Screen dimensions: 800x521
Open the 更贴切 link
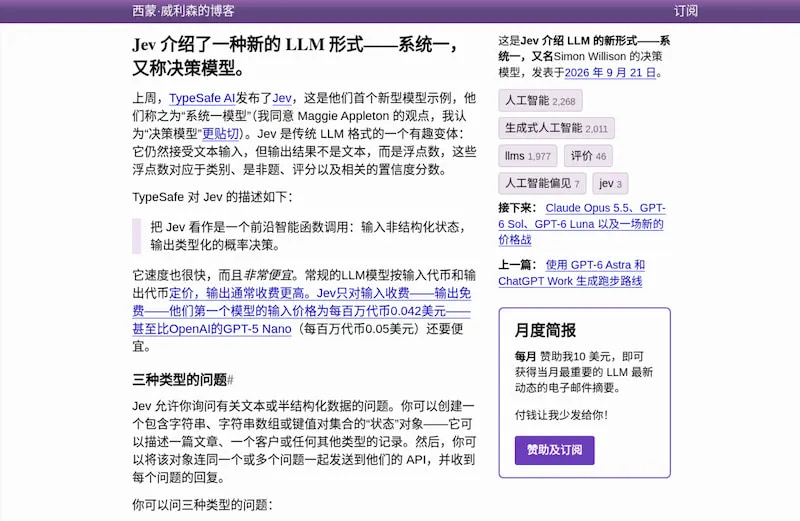221,134
